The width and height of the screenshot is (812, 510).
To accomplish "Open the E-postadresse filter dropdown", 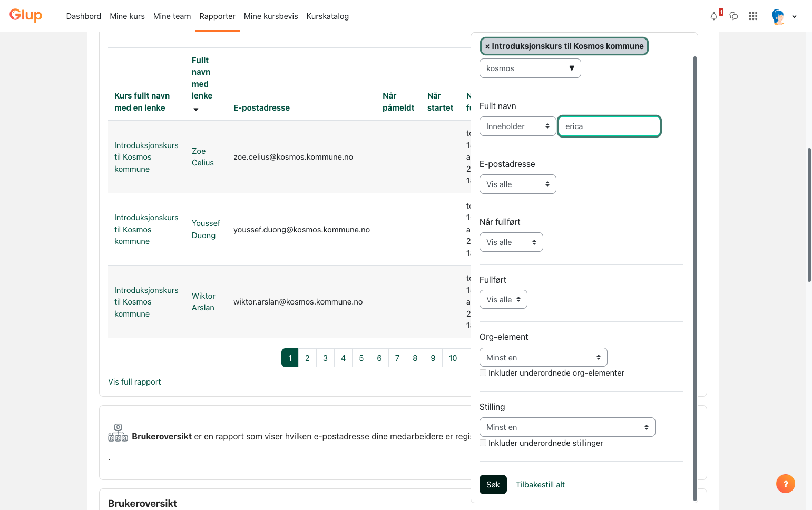I will point(518,184).
